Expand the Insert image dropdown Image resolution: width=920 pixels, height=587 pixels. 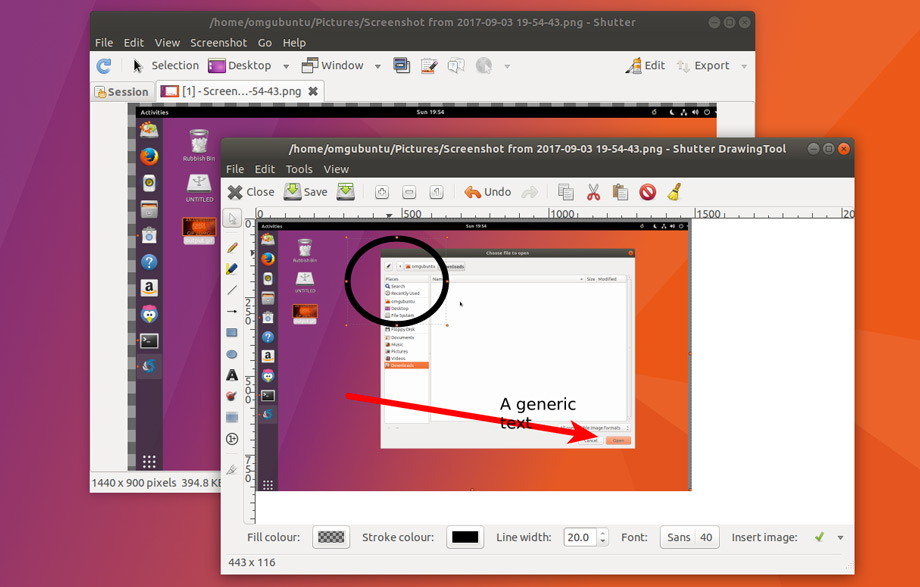coord(840,537)
